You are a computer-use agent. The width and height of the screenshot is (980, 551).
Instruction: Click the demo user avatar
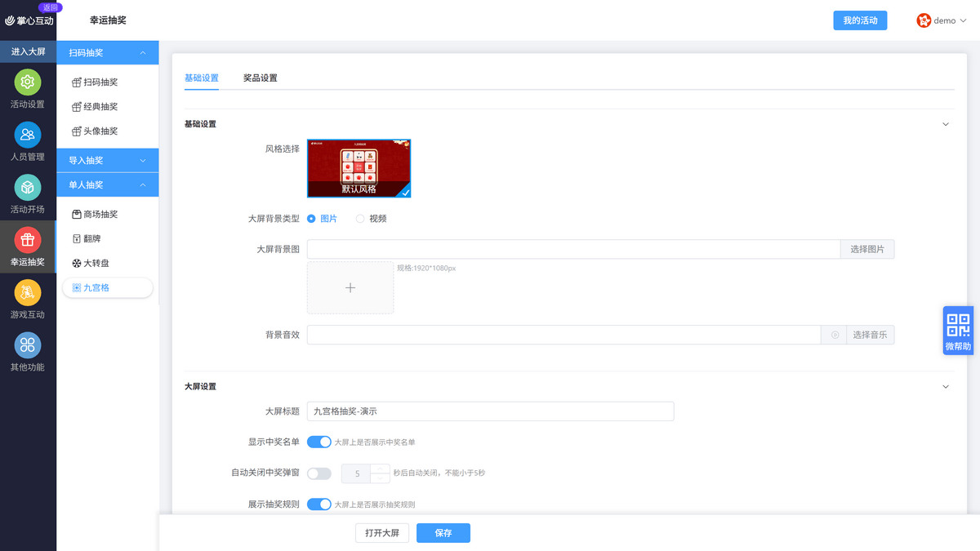coord(924,20)
